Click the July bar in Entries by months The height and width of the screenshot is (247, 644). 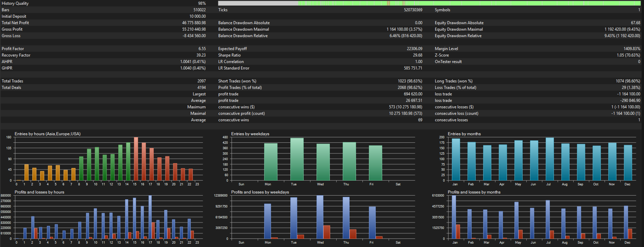(x=550, y=159)
